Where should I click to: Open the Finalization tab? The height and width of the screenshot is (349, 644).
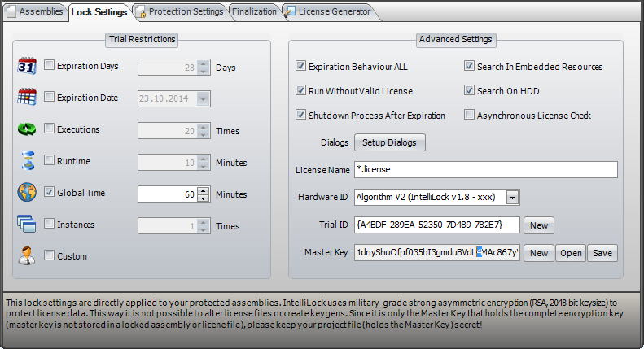pyautogui.click(x=253, y=11)
